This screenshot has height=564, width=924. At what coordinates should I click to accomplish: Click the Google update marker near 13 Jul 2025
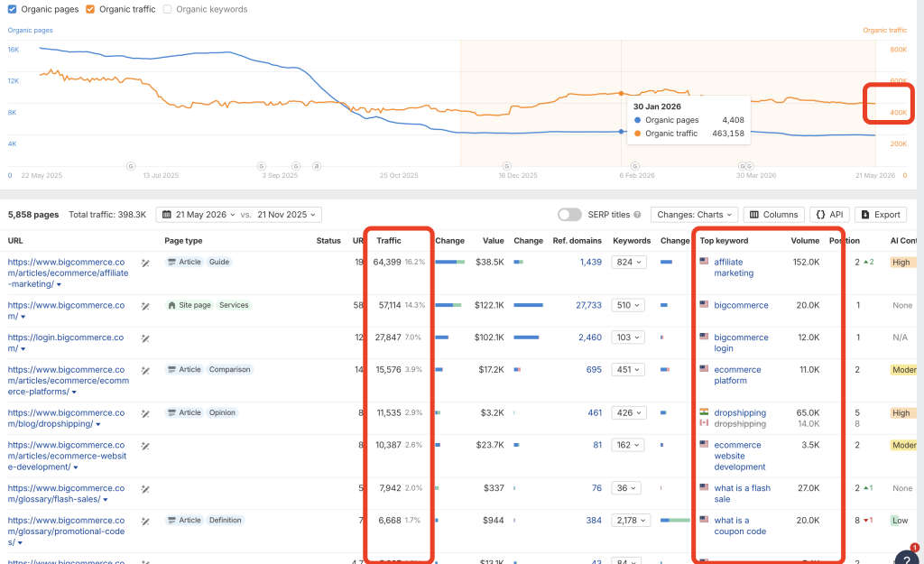point(131,166)
